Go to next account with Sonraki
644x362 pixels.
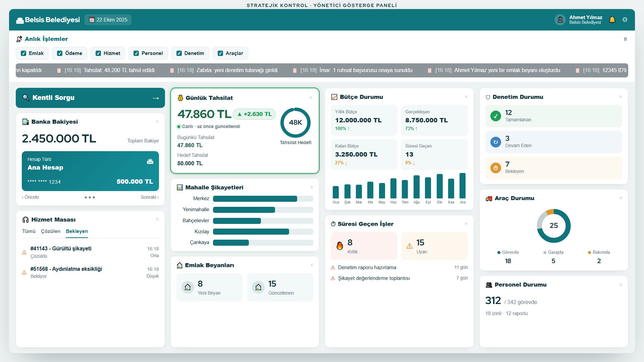[x=150, y=197]
